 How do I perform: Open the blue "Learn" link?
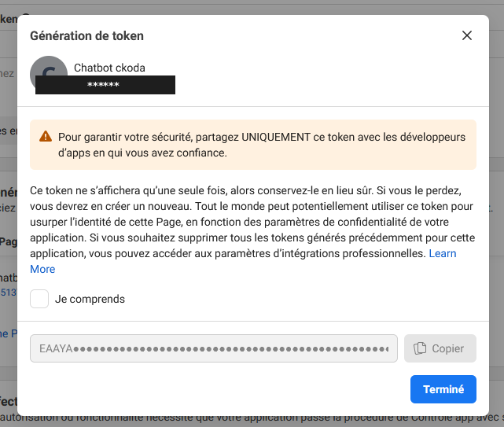[x=443, y=253]
